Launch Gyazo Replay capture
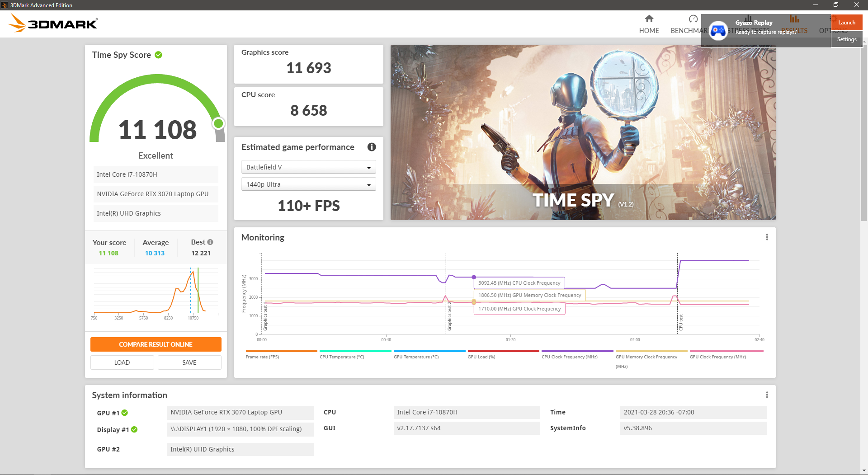The image size is (868, 475). (847, 23)
